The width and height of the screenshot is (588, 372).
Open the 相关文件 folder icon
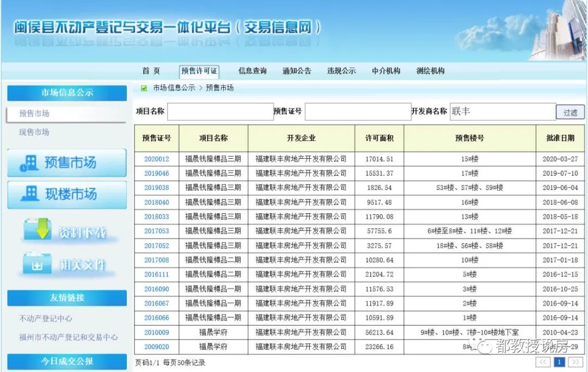(x=37, y=263)
